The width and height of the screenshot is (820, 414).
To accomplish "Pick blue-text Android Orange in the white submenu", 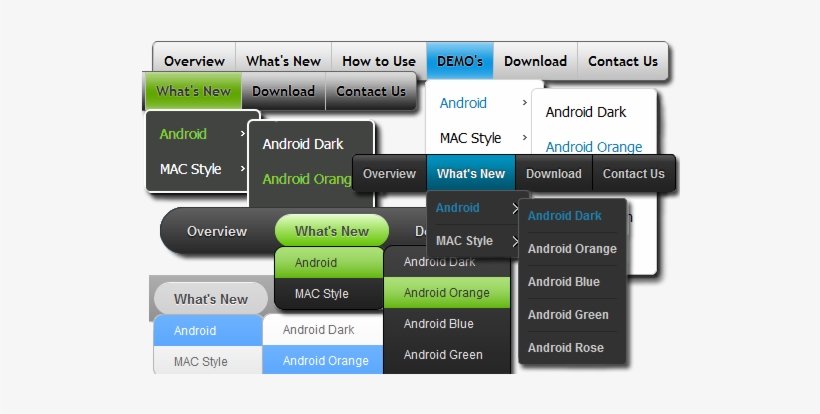I will coord(594,147).
